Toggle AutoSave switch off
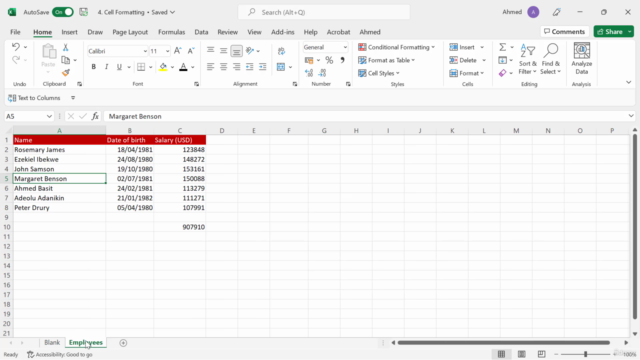Viewport: 640px width, 360px height. click(x=63, y=12)
